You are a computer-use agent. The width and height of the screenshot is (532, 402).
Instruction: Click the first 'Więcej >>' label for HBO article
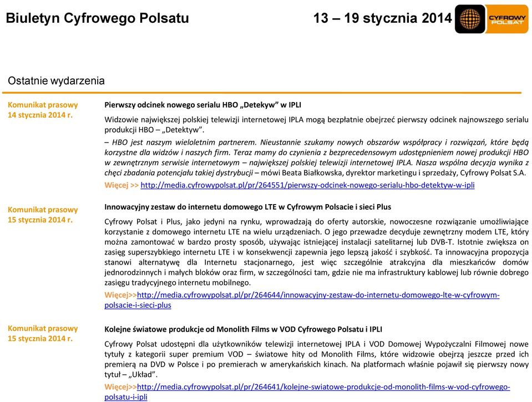121,185
